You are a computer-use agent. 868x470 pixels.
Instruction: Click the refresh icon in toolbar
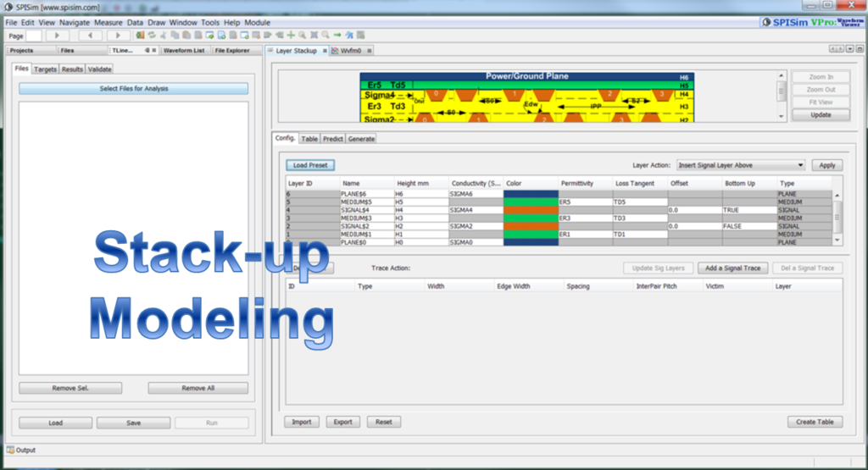pyautogui.click(x=151, y=36)
